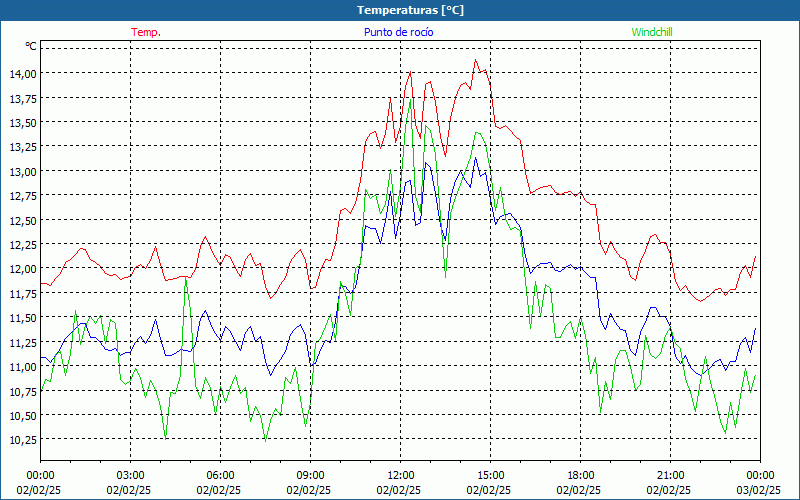
Task: Select the red Temp. legend label
Action: coord(146,32)
